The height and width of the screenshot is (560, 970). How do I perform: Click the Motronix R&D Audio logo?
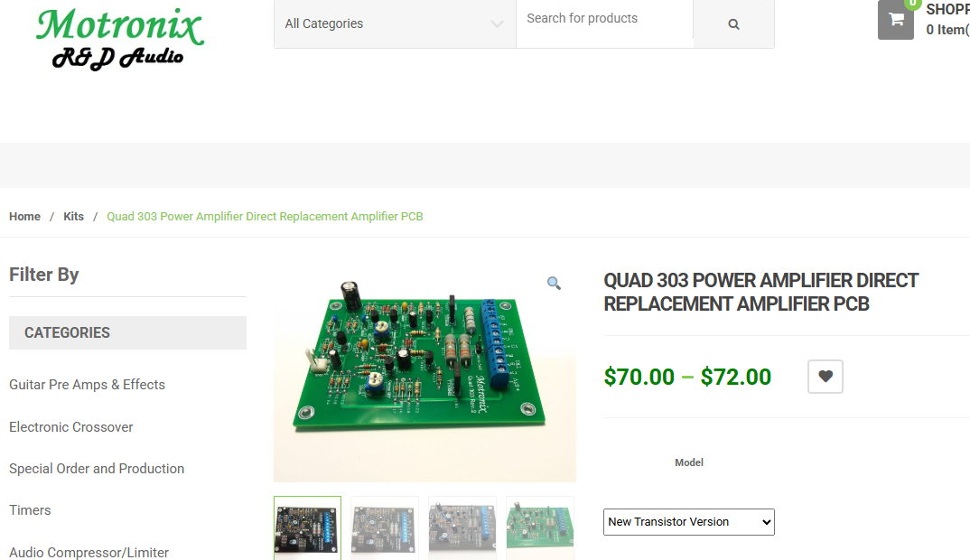coord(119,38)
